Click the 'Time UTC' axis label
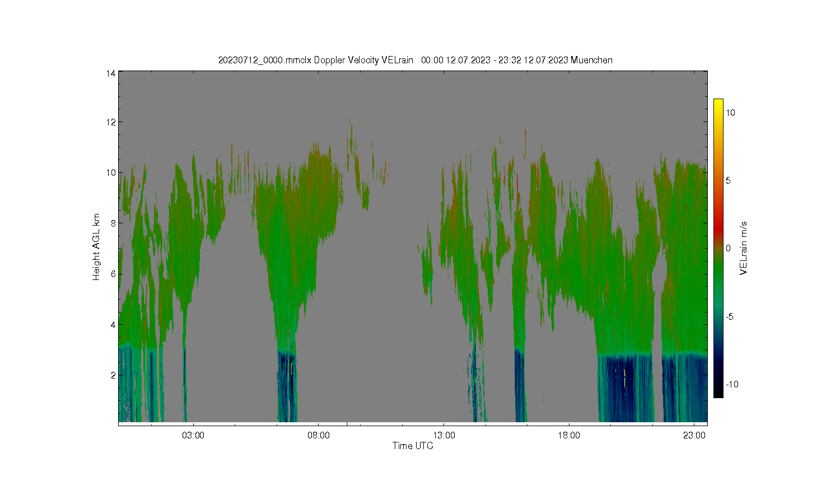Image resolution: width=840 pixels, height=504 pixels. 413,446
